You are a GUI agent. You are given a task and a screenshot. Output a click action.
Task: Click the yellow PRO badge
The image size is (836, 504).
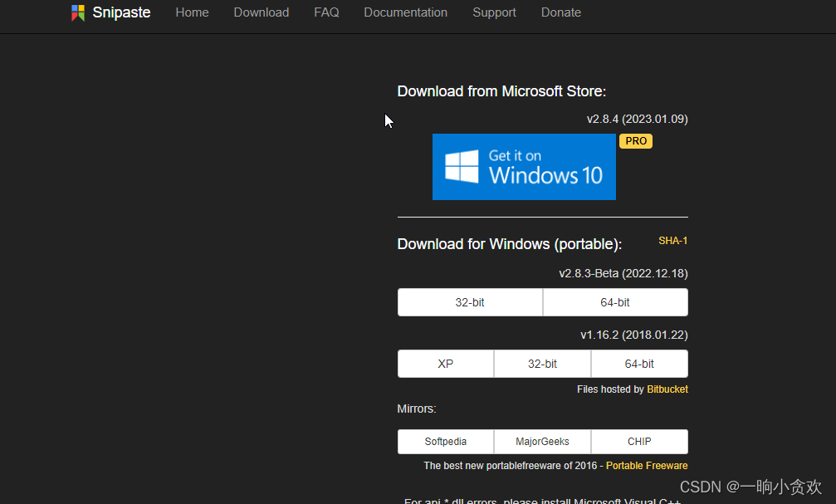point(636,141)
